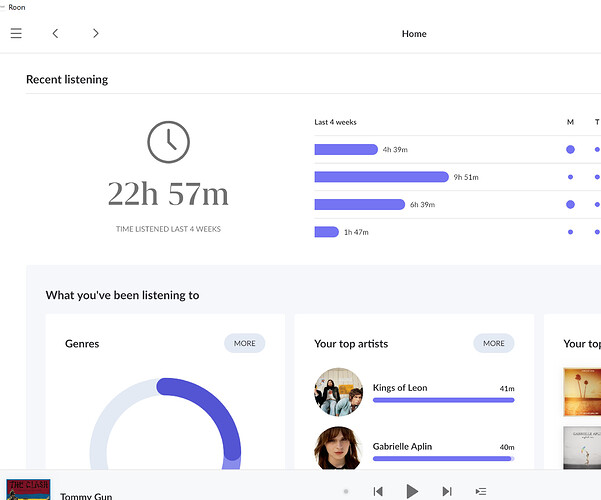601x500 pixels.
Task: Click the Tommy Gun track title
Action: (x=86, y=496)
